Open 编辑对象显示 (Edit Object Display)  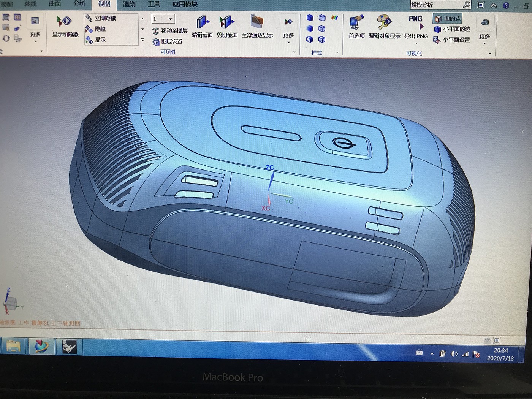tap(384, 27)
